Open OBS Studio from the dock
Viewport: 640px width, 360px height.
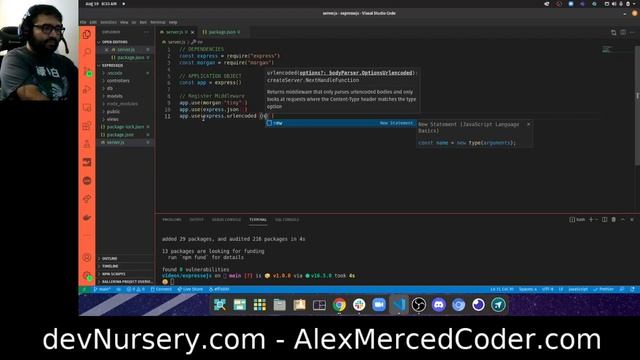point(418,304)
